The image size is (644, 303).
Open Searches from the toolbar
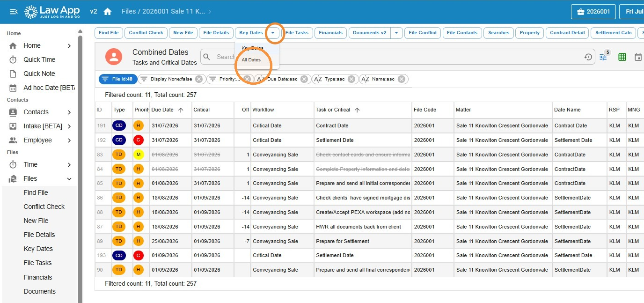pyautogui.click(x=498, y=33)
